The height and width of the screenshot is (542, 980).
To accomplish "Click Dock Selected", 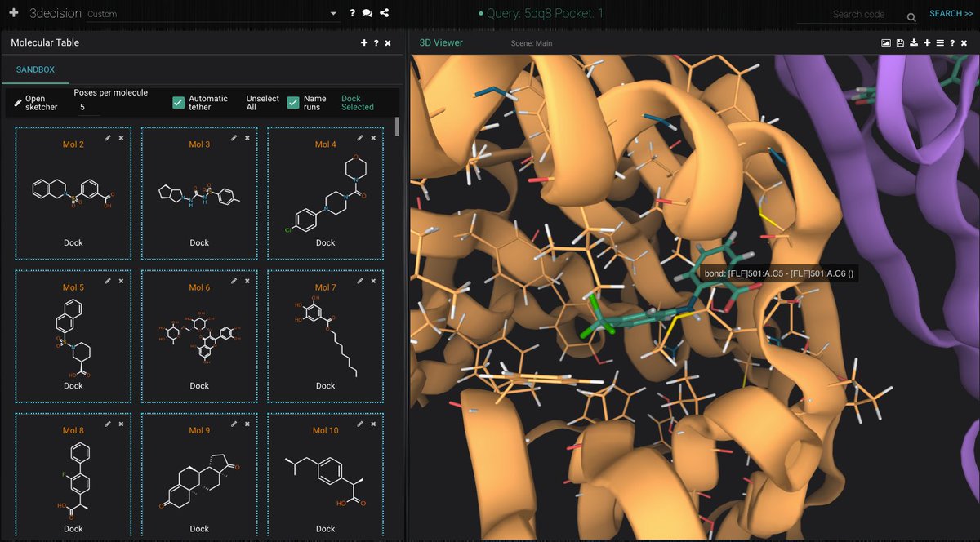I will click(x=358, y=102).
